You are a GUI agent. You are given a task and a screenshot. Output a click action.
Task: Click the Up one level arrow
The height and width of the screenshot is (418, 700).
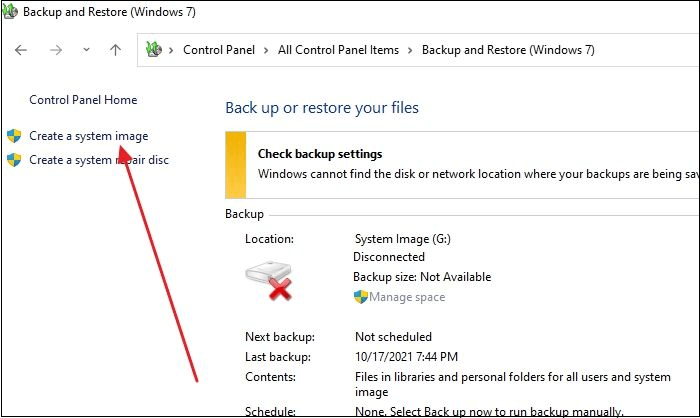click(115, 50)
